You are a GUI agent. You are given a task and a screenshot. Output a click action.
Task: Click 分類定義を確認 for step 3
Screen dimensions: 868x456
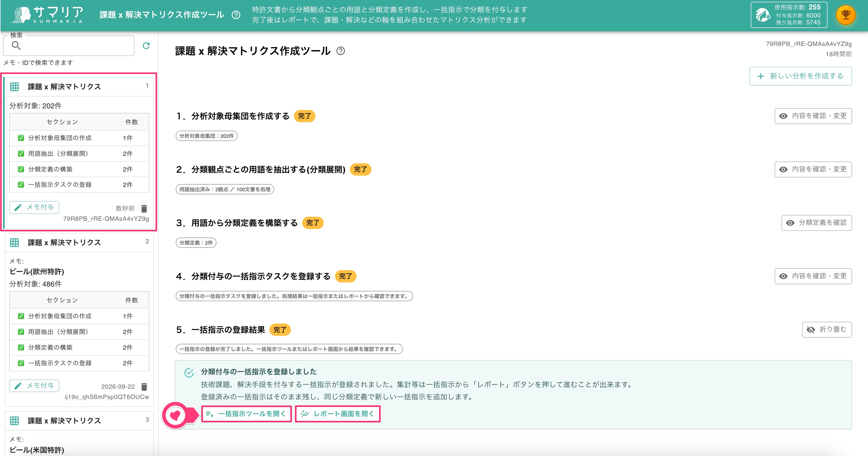[816, 223]
